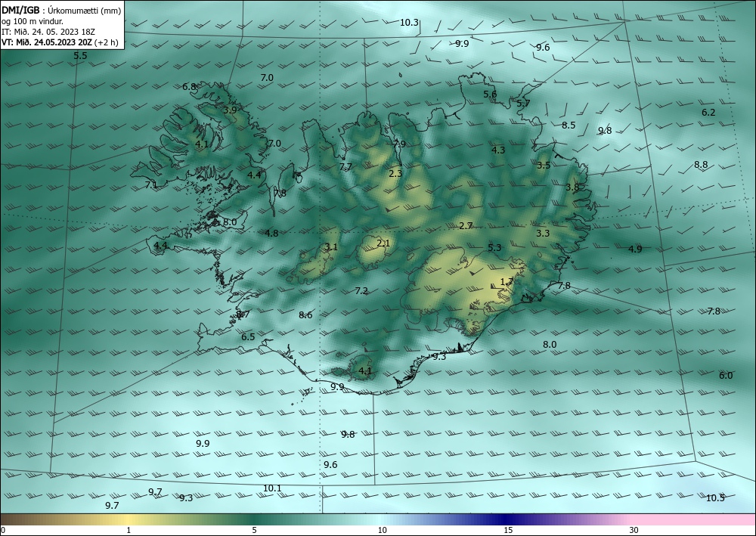Click the 3.9 value label
This screenshot has height=536, width=756.
click(230, 110)
